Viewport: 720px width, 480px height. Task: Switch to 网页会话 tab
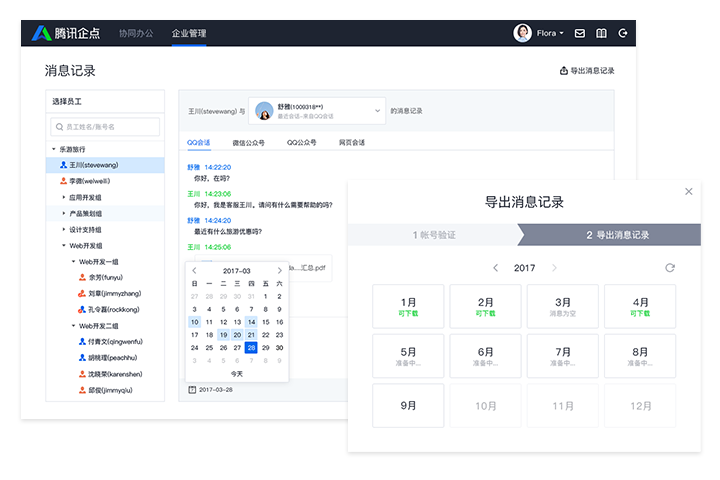[x=352, y=142]
